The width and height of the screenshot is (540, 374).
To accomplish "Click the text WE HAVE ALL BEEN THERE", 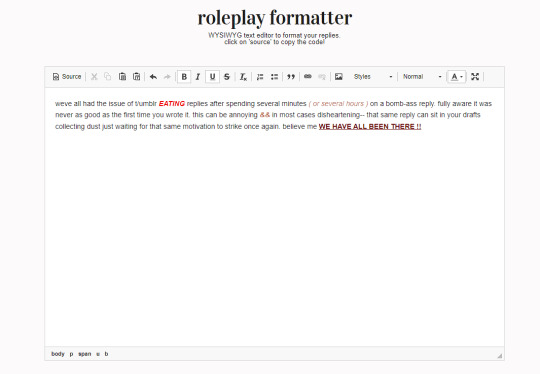I will [x=366, y=126].
